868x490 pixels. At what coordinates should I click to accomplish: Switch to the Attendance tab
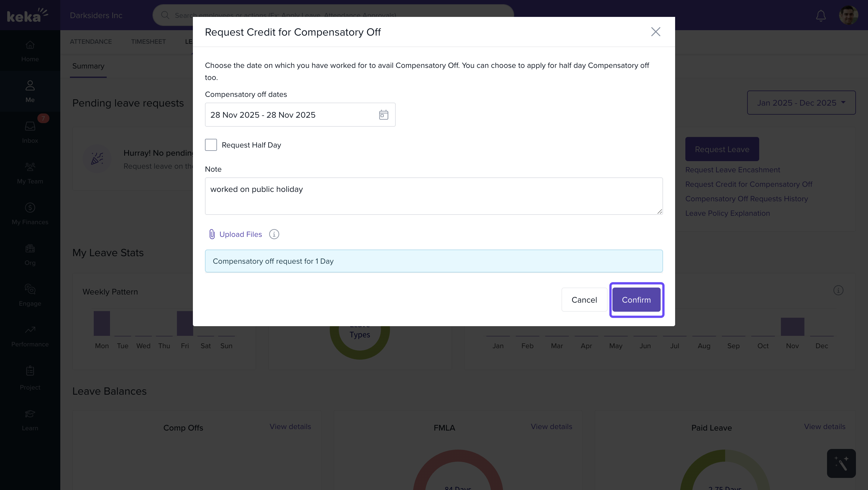[91, 41]
